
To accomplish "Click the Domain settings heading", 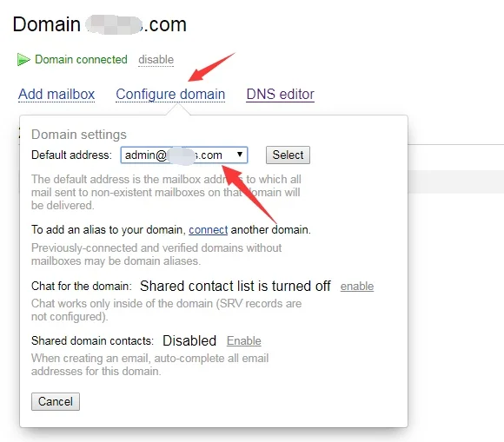I will click(79, 135).
